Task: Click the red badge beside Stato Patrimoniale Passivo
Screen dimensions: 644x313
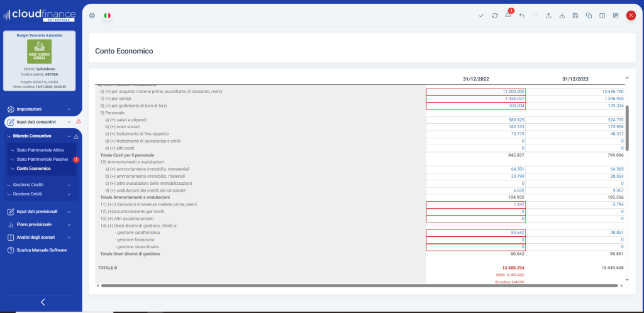Action: [76, 160]
